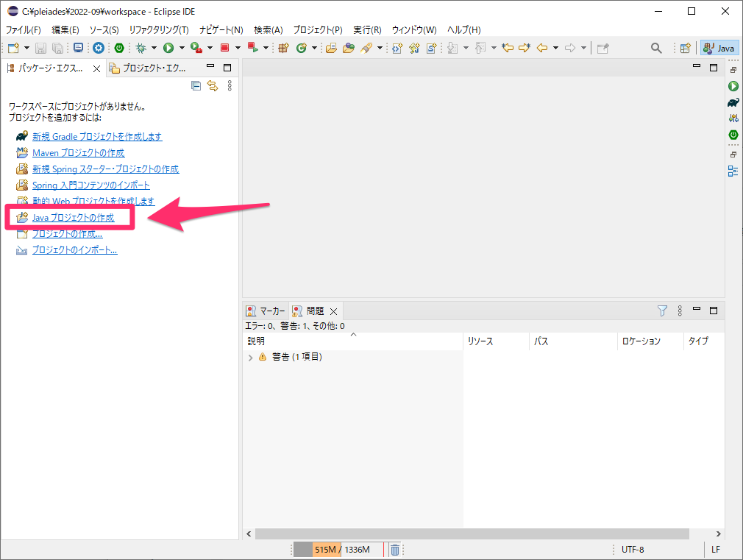Click Next Edit Location arrow icon
Image resolution: width=743 pixels, height=560 pixels.
(525, 48)
